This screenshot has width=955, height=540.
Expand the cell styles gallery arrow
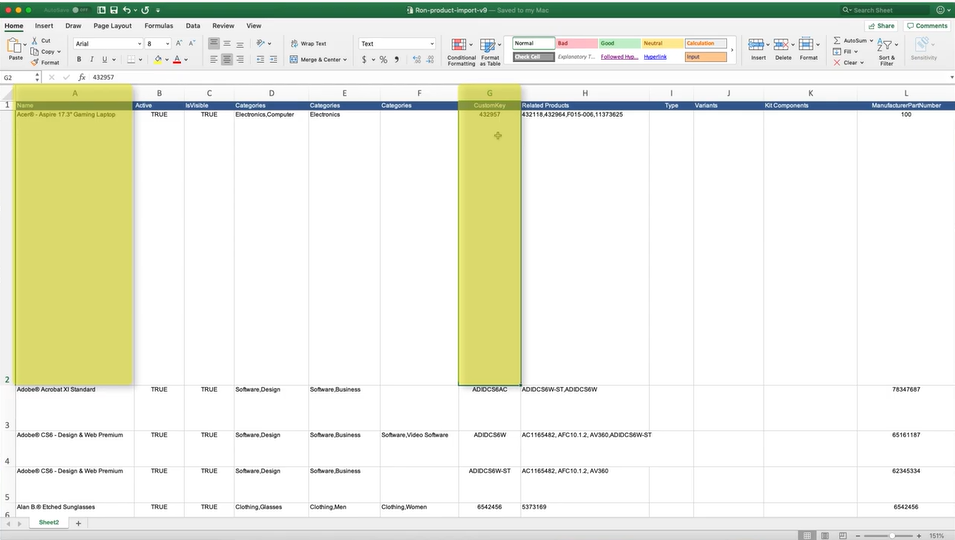pos(732,50)
